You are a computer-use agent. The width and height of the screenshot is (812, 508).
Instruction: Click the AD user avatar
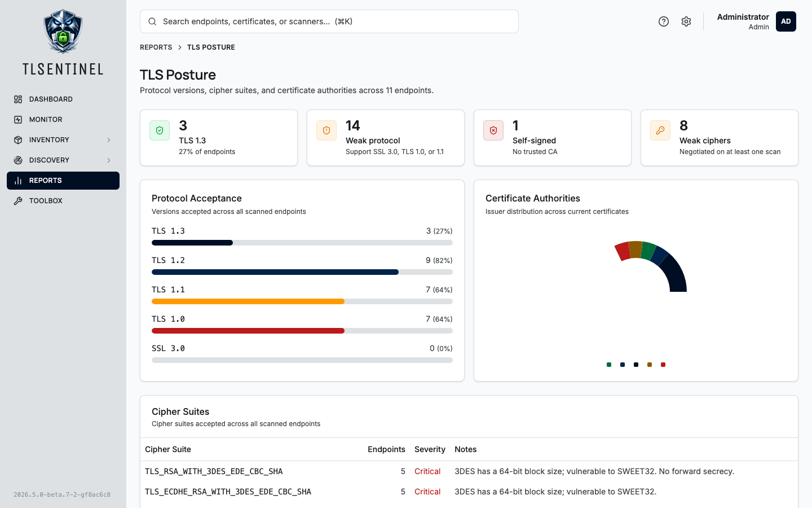tap(786, 21)
